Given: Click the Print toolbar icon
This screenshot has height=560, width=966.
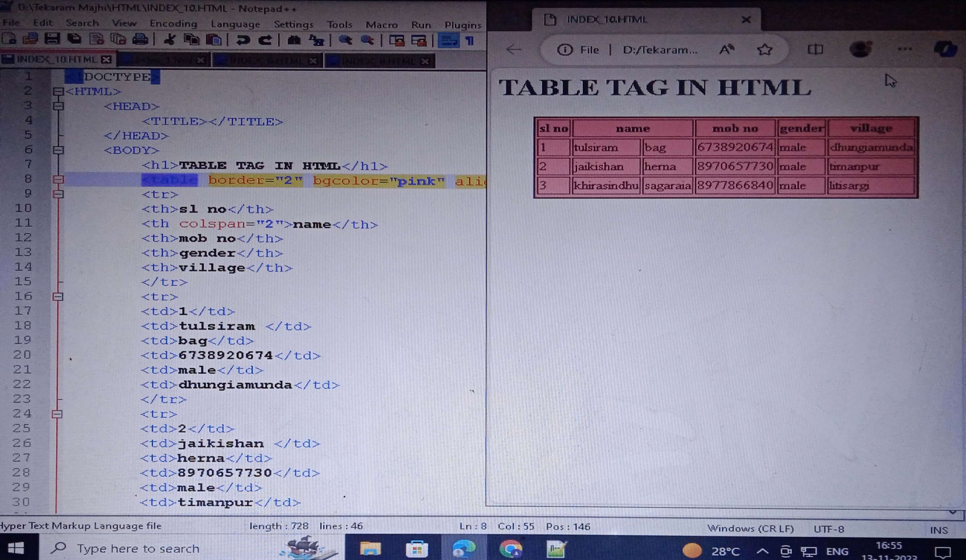Looking at the screenshot, I should coord(140,39).
